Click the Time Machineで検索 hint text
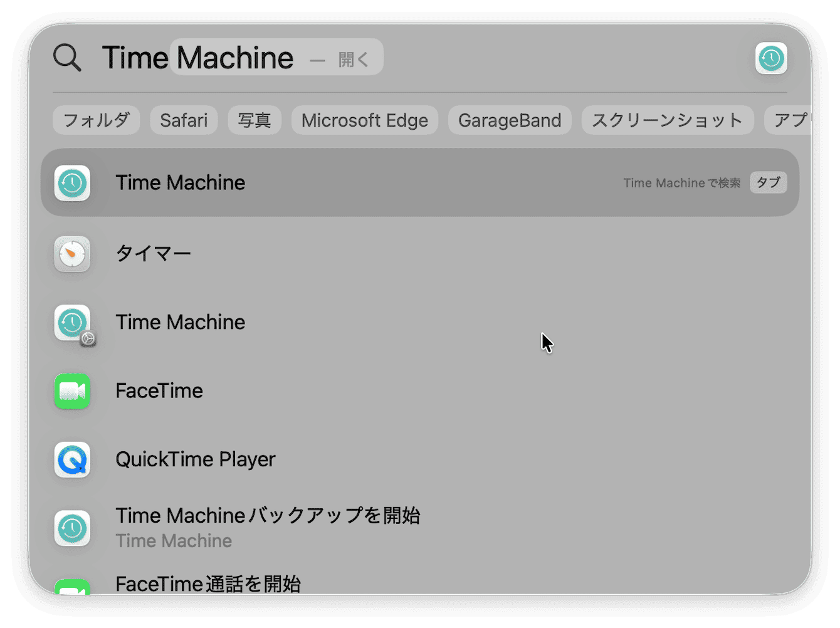The width and height of the screenshot is (840, 628). [681, 183]
